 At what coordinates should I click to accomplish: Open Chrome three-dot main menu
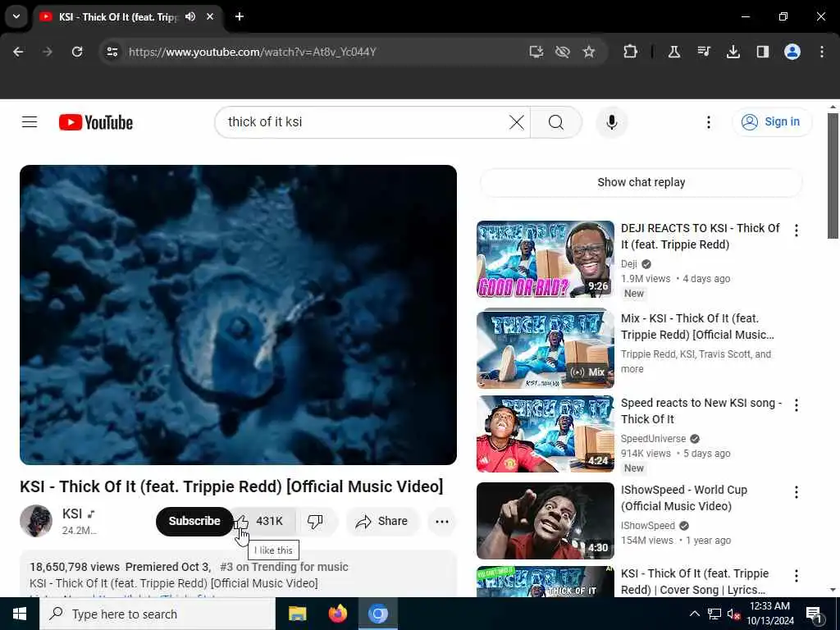[822, 52]
